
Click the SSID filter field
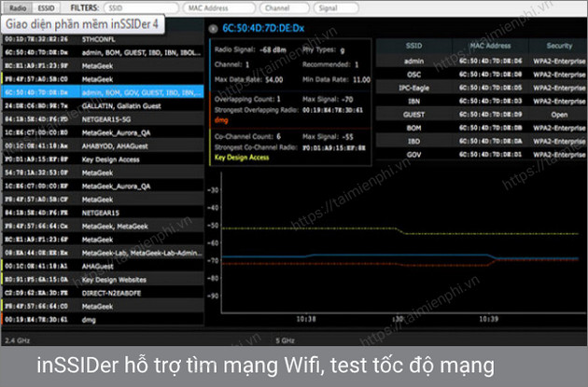point(137,6)
